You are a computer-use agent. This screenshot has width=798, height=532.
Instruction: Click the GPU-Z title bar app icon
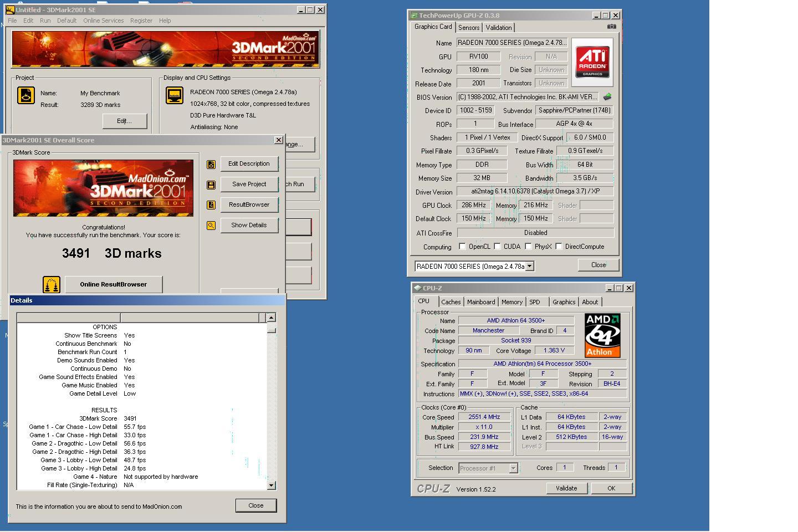(414, 16)
